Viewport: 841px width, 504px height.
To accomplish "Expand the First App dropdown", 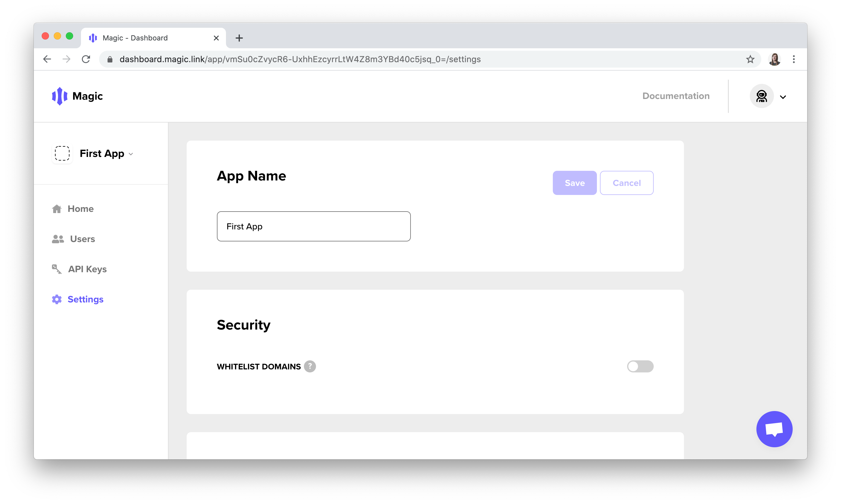I will pos(131,154).
